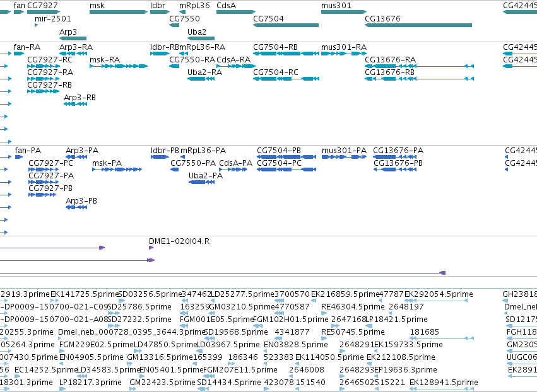This screenshot has width=537, height=392.
Task: Select the CG7504-RC transcript glyph
Action: pos(286,79)
